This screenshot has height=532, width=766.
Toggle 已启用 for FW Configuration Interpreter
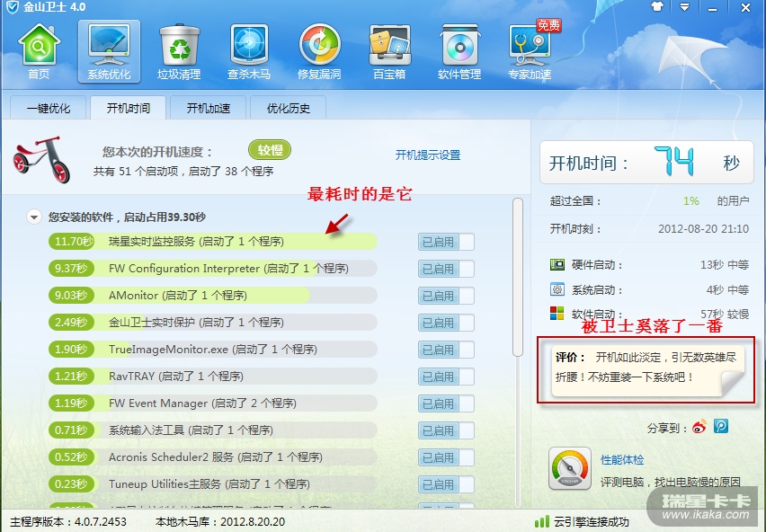click(x=446, y=269)
